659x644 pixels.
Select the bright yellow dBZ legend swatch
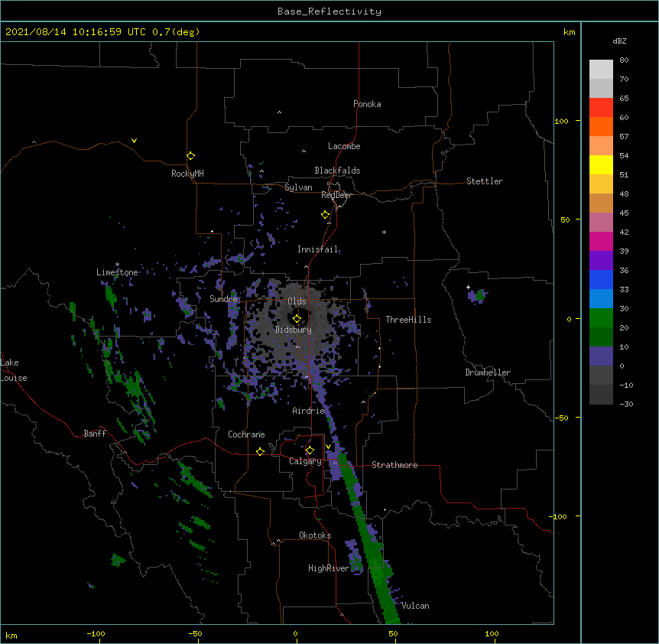pyautogui.click(x=601, y=164)
